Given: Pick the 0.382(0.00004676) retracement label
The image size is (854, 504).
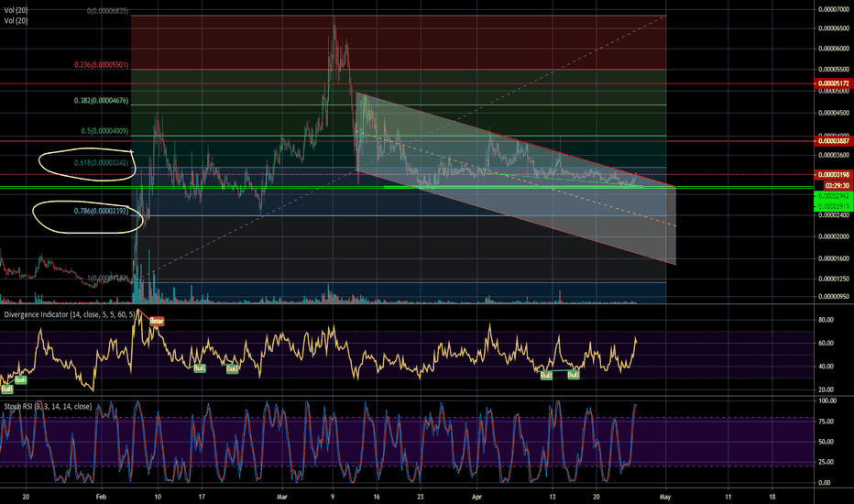Looking at the screenshot, I should click(102, 101).
